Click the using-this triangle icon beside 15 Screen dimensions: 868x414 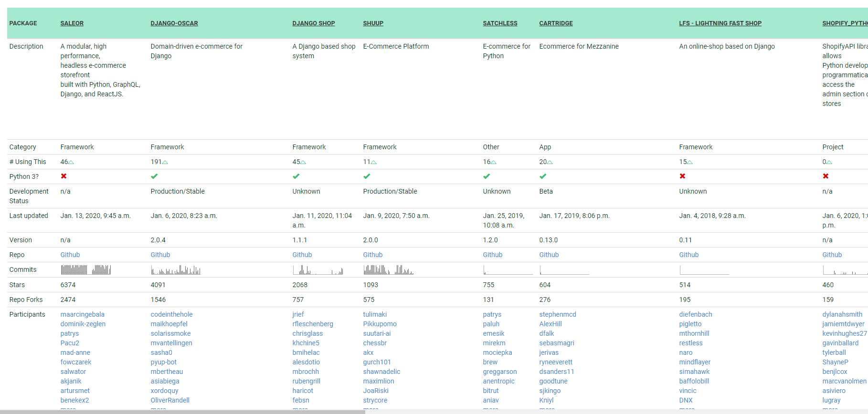tap(690, 162)
